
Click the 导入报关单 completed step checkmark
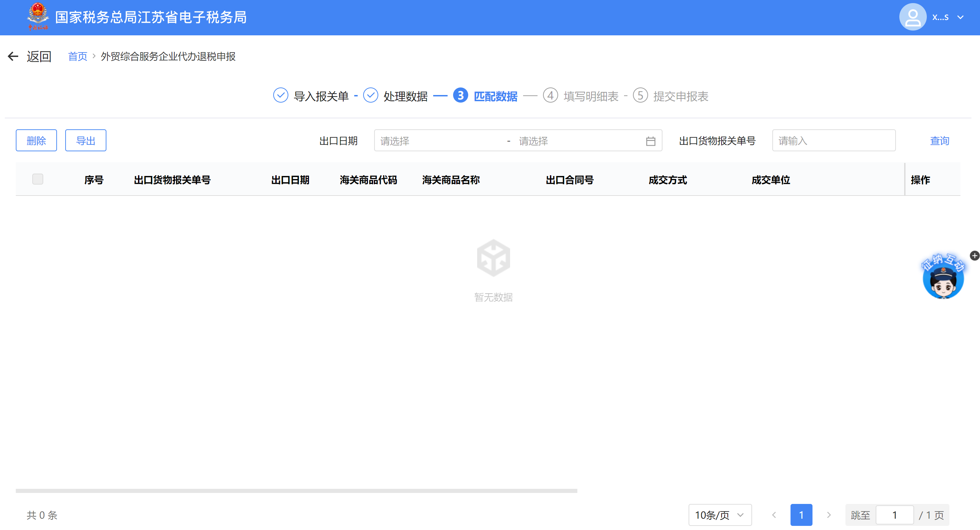point(281,95)
